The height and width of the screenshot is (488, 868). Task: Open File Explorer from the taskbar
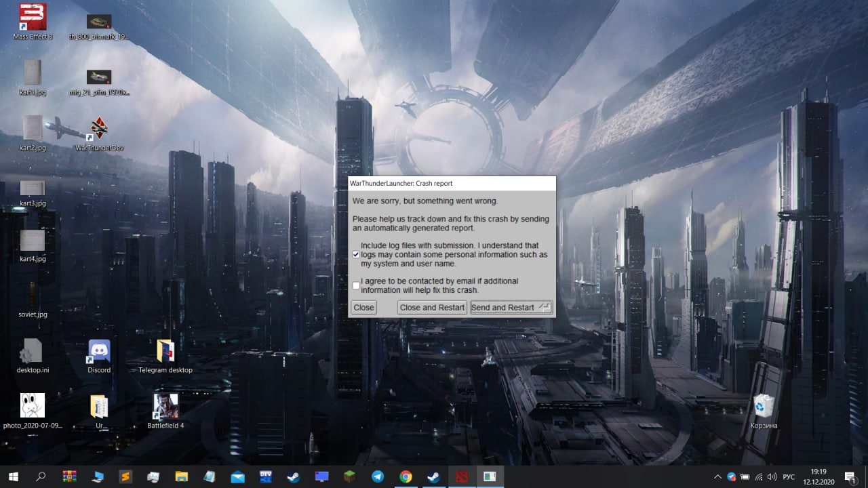point(181,476)
